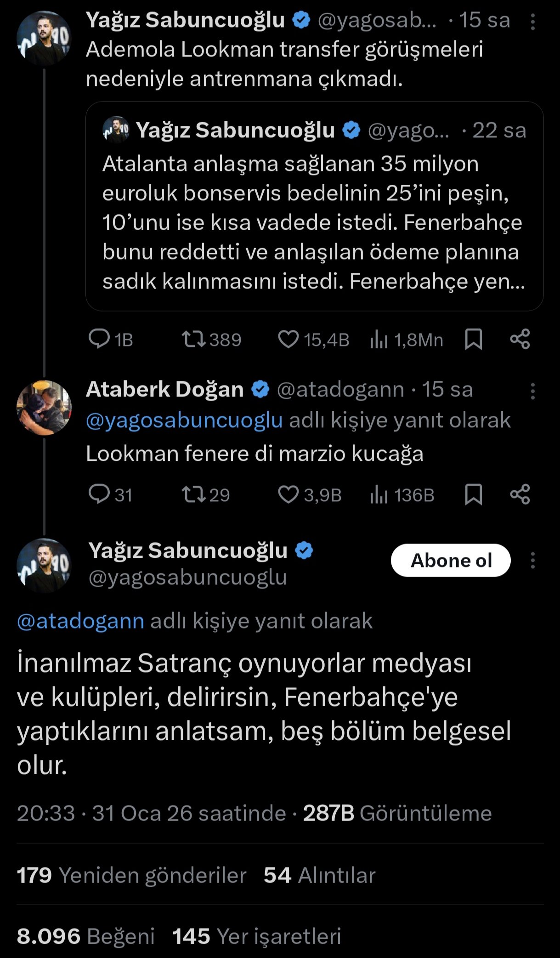Share Ataberk Doğan's reply
The height and width of the screenshot is (958, 560).
(520, 494)
